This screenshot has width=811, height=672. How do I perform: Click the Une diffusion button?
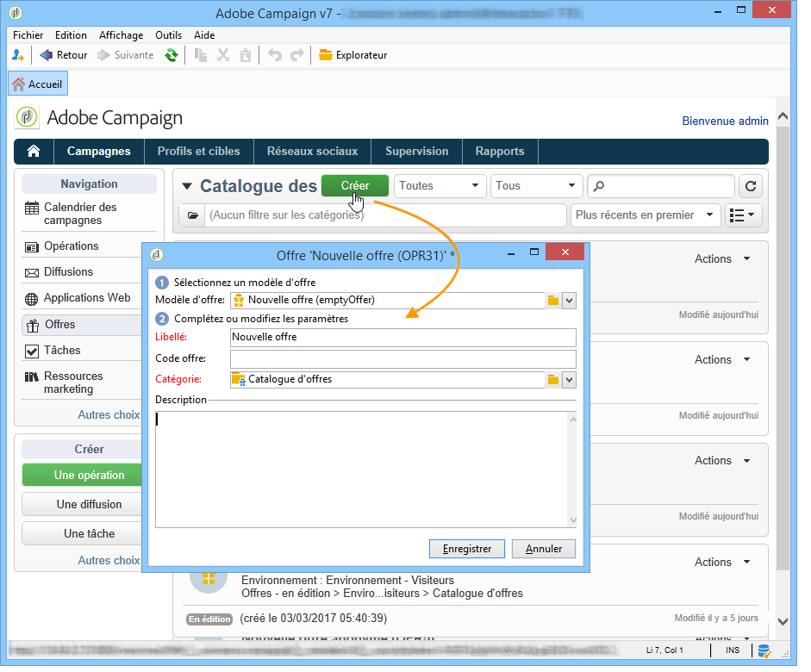click(x=82, y=505)
